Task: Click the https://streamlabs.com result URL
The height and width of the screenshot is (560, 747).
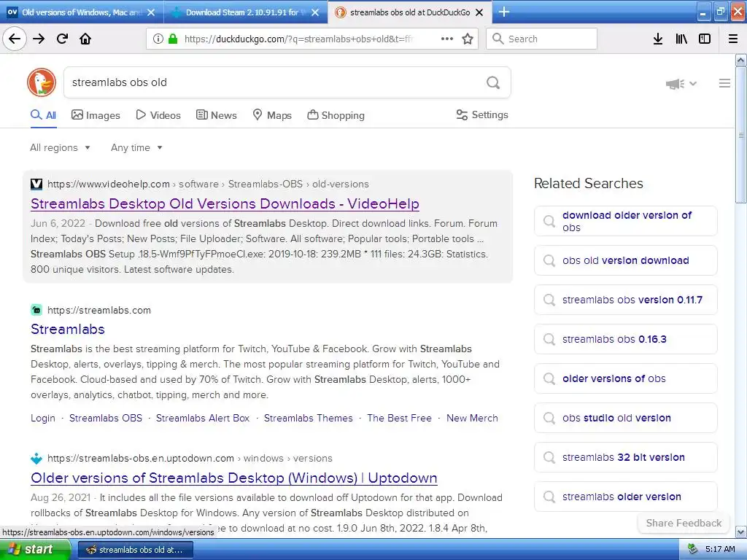Action: point(99,310)
